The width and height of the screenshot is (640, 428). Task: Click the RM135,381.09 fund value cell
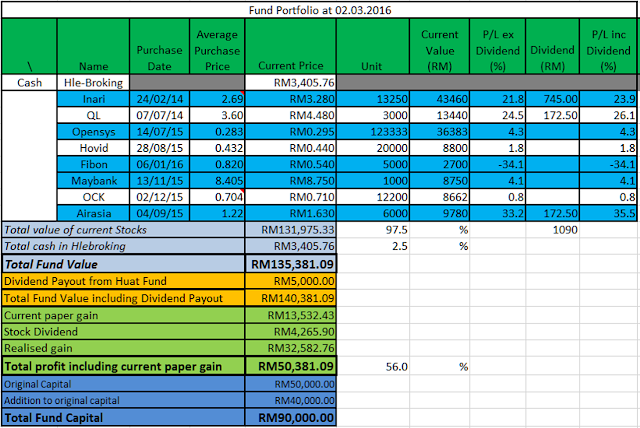(x=291, y=264)
